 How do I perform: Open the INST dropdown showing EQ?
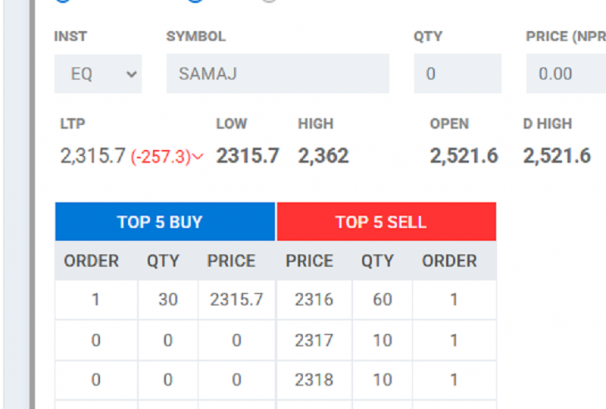click(98, 74)
